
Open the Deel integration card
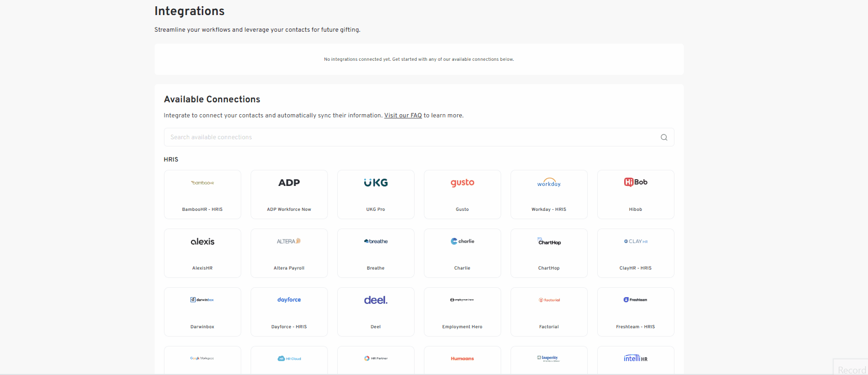point(376,312)
